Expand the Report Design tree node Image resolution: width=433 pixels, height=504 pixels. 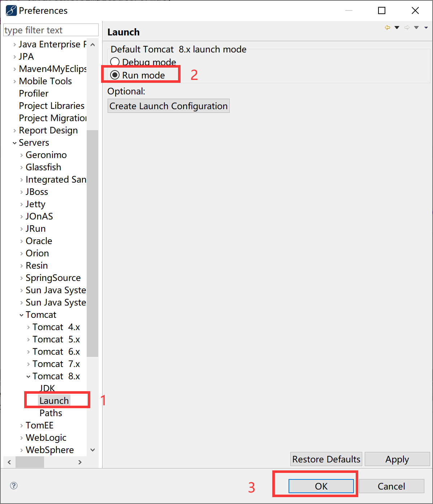click(x=14, y=131)
